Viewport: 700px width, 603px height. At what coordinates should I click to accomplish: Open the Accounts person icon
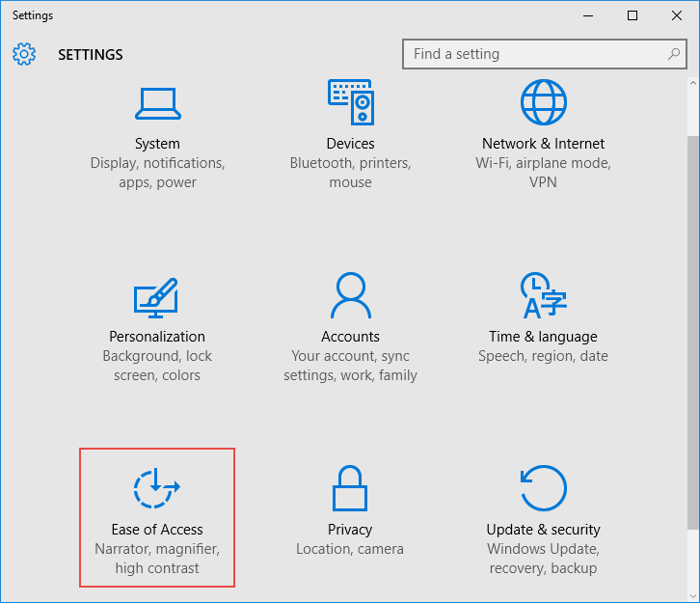(351, 295)
